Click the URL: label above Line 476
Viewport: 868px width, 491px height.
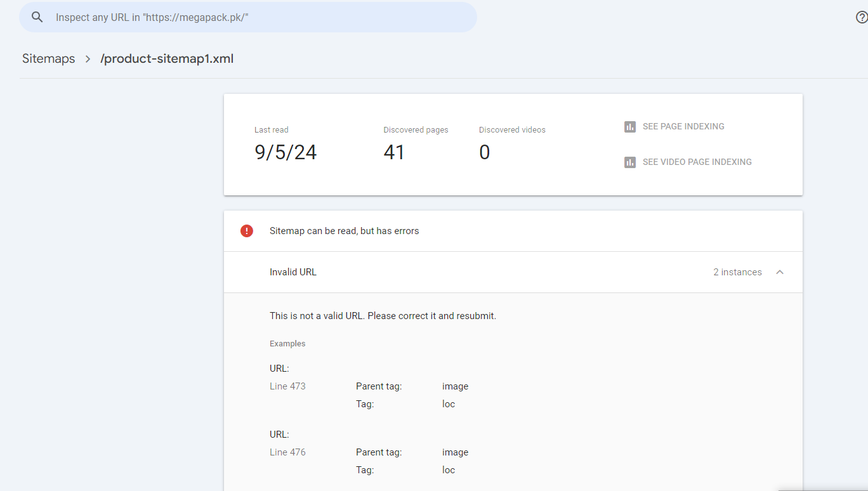coord(279,435)
